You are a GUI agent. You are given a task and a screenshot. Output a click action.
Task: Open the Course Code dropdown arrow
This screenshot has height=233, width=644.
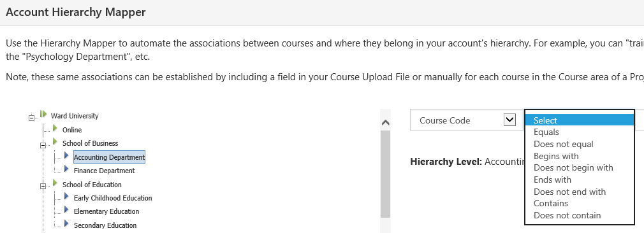coord(509,120)
